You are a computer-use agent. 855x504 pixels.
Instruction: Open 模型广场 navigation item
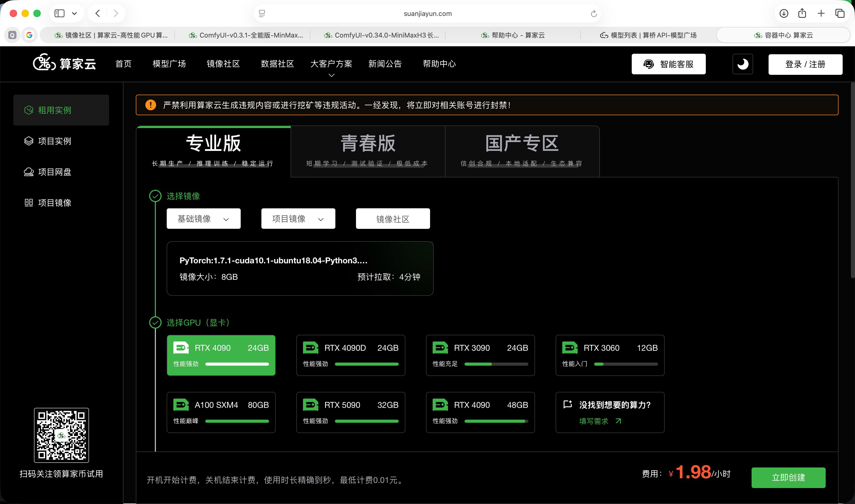point(169,64)
